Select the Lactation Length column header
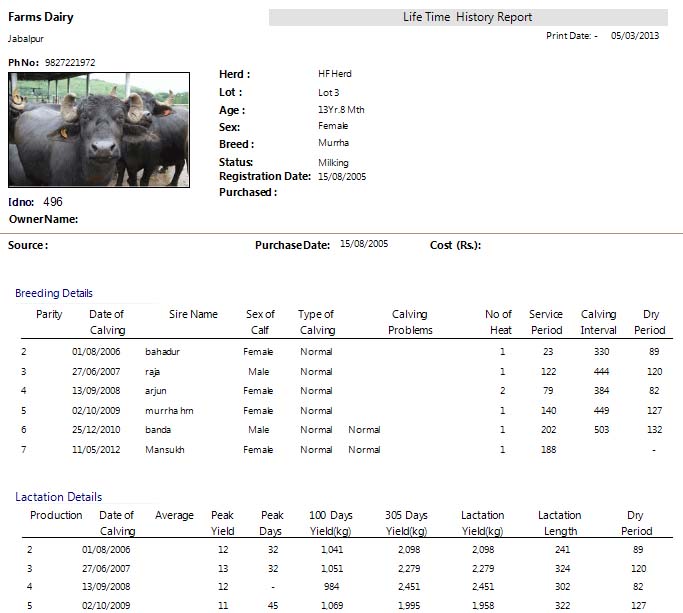This screenshot has height=613, width=683. point(559,523)
